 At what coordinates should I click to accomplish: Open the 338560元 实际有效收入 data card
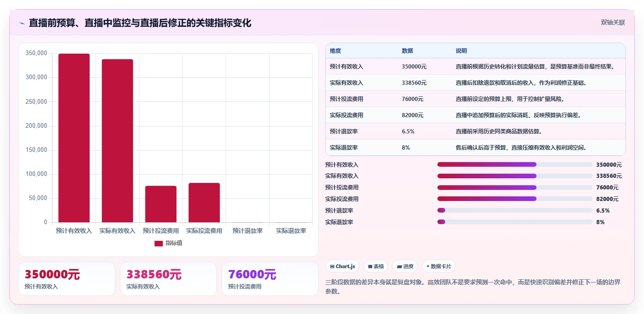[x=168, y=279]
